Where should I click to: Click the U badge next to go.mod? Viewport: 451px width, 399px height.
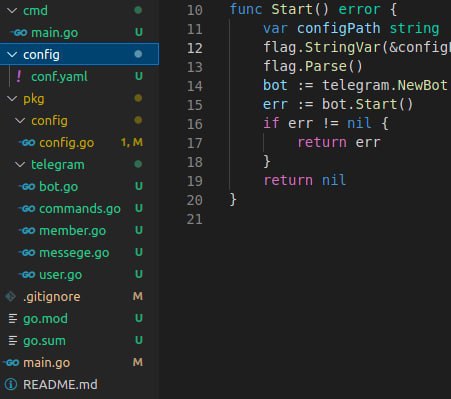point(139,318)
